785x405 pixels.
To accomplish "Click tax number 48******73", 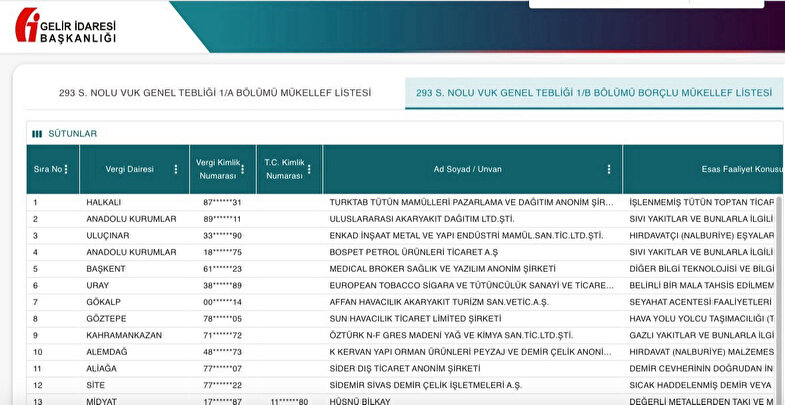I will coord(222,352).
